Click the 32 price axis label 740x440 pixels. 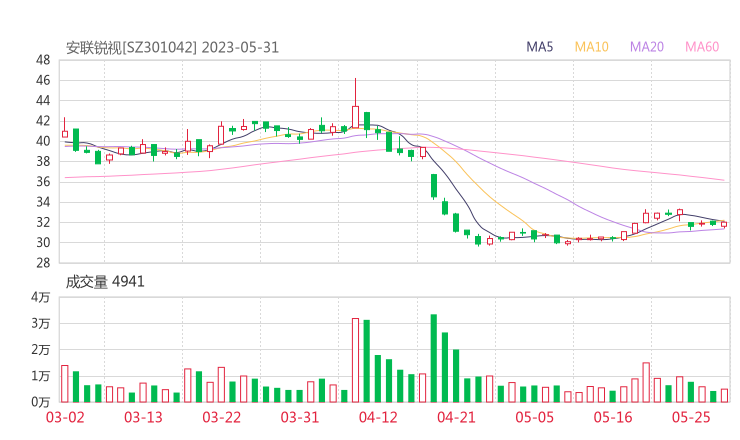point(43,222)
